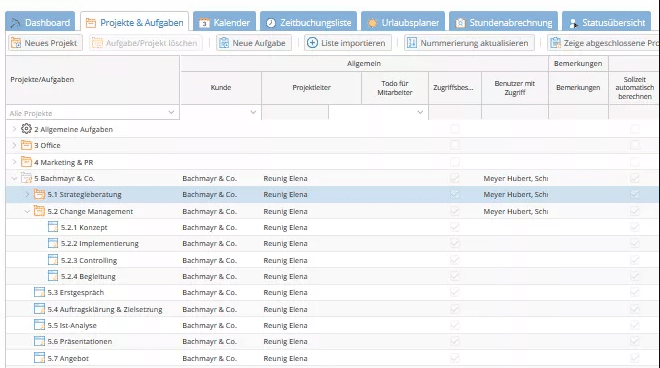660x368 pixels.
Task: Click Zeige abgeschlossene Projekte button
Action: pos(604,43)
